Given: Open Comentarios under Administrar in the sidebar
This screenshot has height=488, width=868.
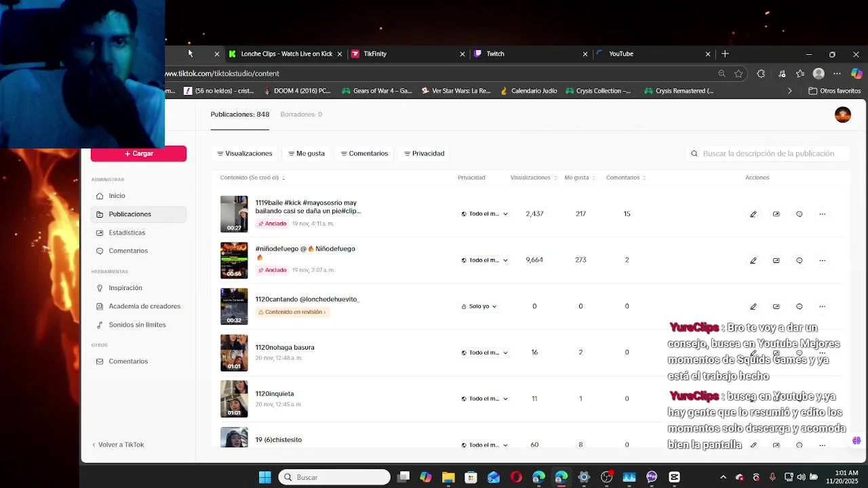Looking at the screenshot, I should tap(138, 251).
